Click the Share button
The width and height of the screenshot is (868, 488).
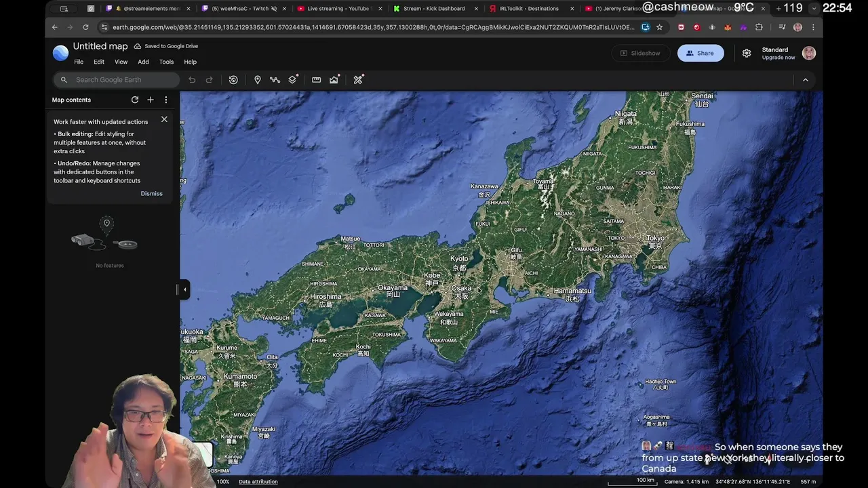pos(701,53)
